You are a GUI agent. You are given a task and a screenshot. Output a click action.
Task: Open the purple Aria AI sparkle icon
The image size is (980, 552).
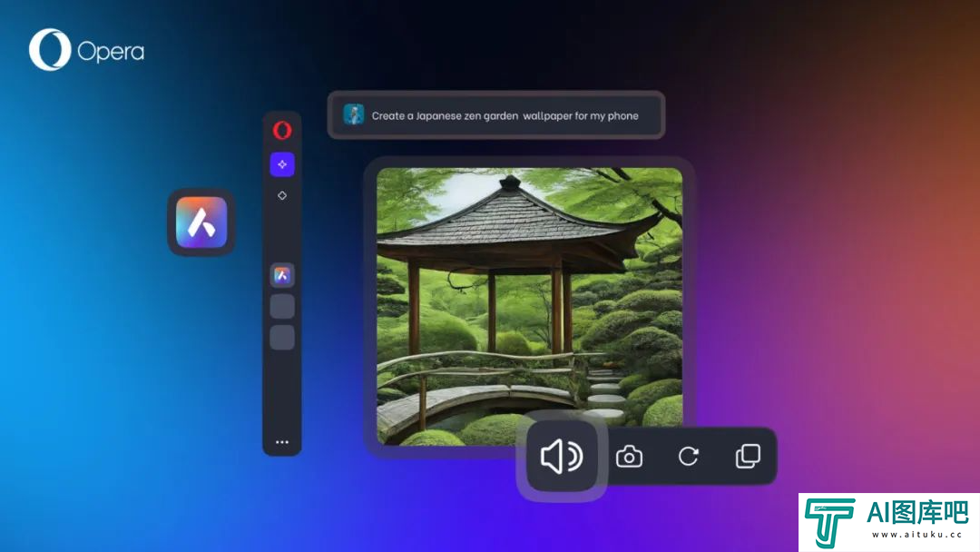coord(282,164)
